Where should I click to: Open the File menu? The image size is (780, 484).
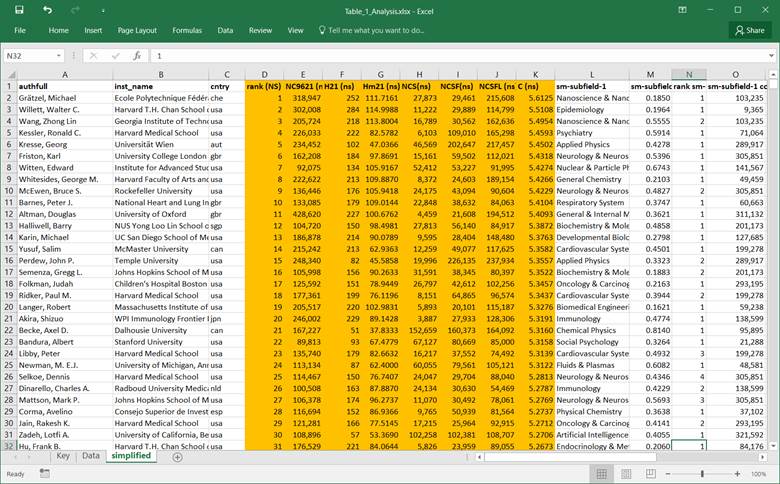pos(20,30)
